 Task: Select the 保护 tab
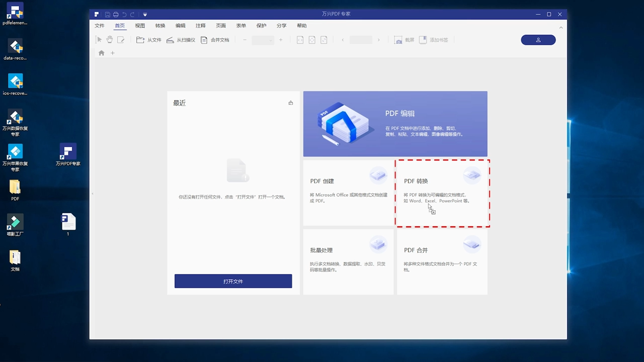click(x=261, y=26)
